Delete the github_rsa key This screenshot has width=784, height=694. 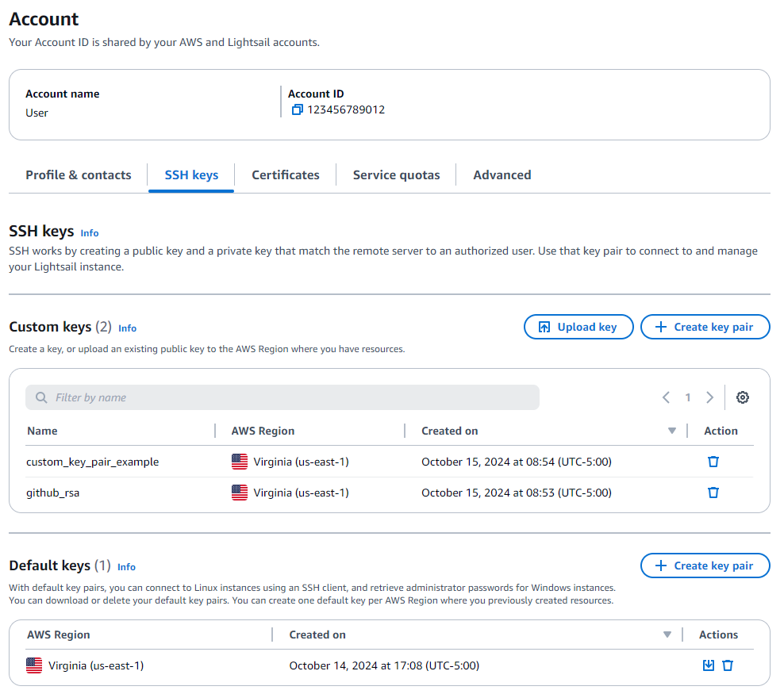pos(713,493)
